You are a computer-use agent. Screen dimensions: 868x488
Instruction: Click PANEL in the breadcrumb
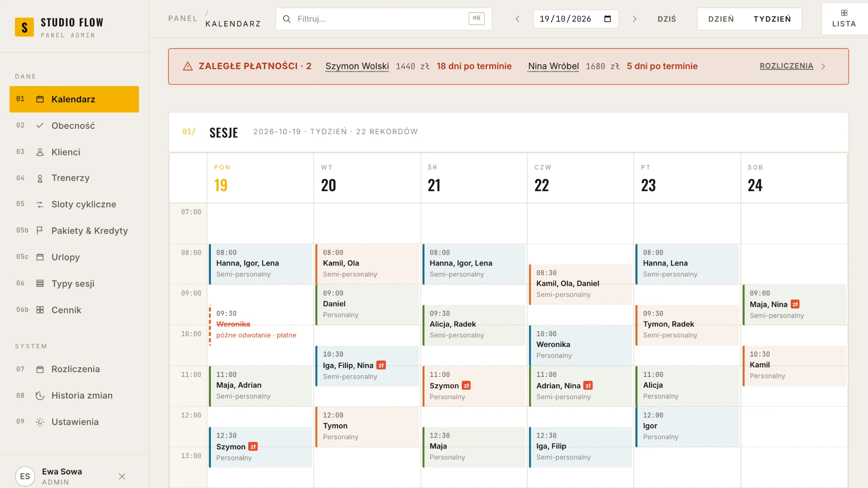[x=183, y=19]
